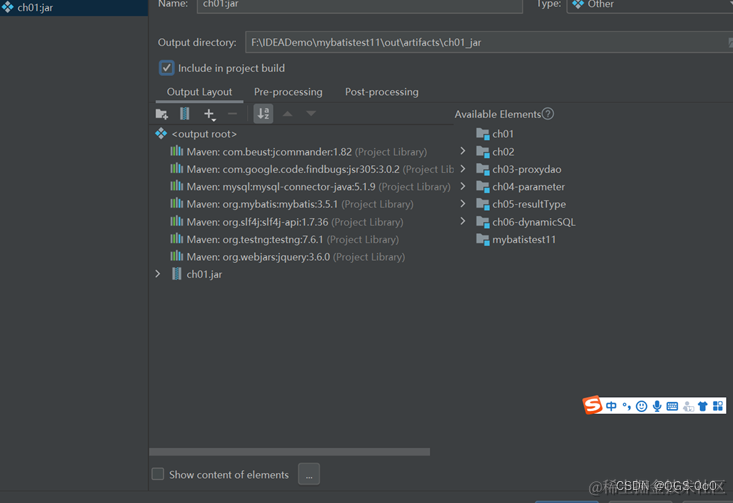The width and height of the screenshot is (733, 503).
Task: Expand the ch02 module node
Action: [x=462, y=151]
